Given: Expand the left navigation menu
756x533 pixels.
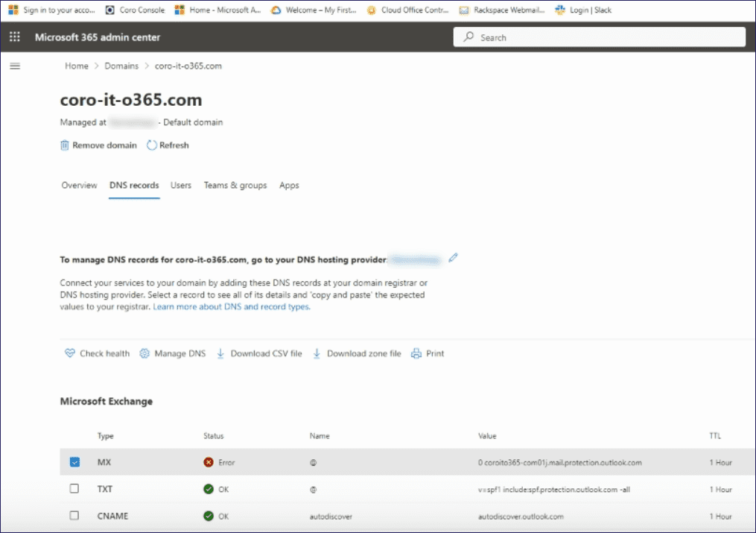Looking at the screenshot, I should pos(14,66).
